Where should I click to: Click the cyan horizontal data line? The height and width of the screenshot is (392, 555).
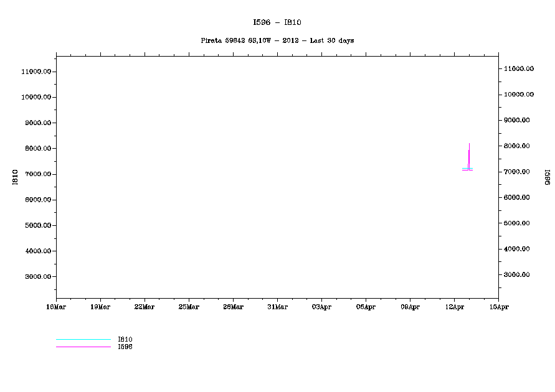coord(467,169)
